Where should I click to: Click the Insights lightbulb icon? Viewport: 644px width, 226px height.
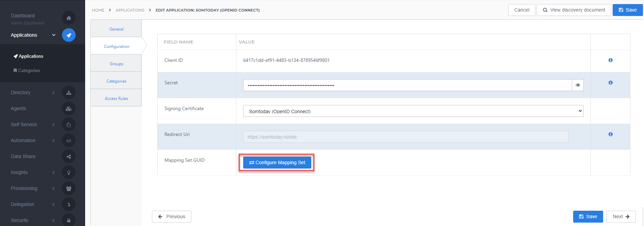point(69,173)
